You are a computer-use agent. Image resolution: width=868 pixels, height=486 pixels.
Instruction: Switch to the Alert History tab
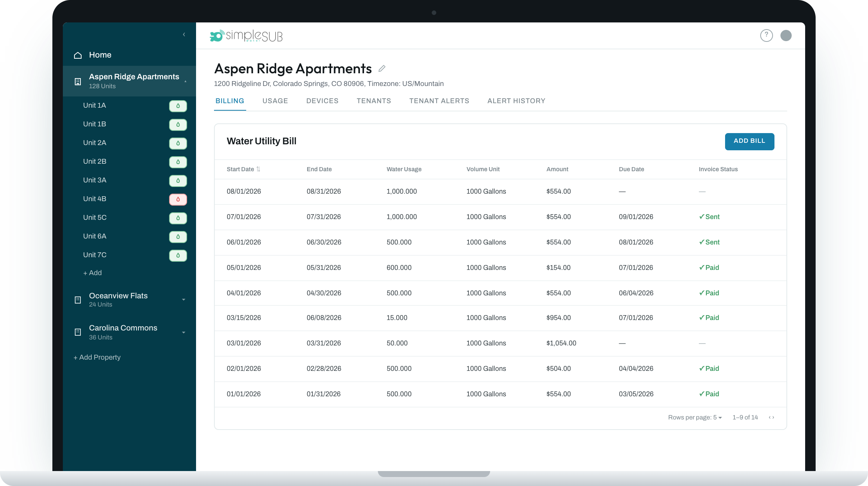tap(516, 101)
